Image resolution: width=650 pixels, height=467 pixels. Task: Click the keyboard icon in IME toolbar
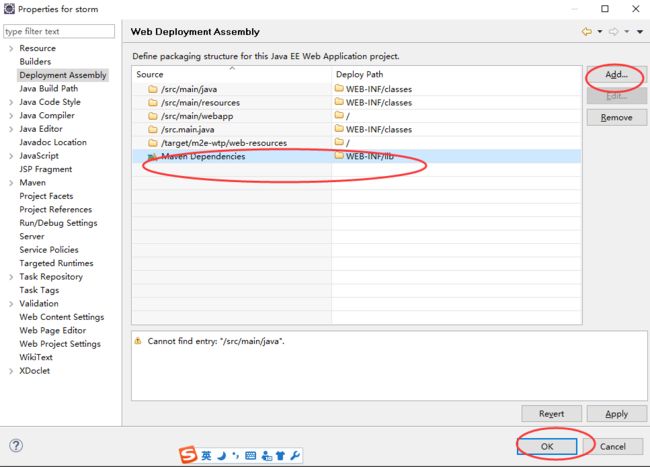click(x=251, y=456)
